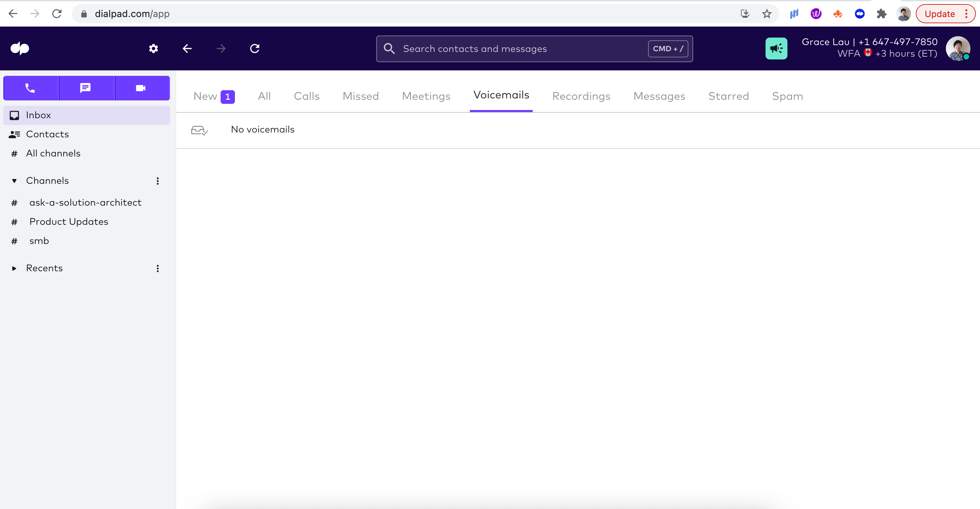Open the ask-a-solution-architect channel
980x509 pixels.
click(x=87, y=203)
